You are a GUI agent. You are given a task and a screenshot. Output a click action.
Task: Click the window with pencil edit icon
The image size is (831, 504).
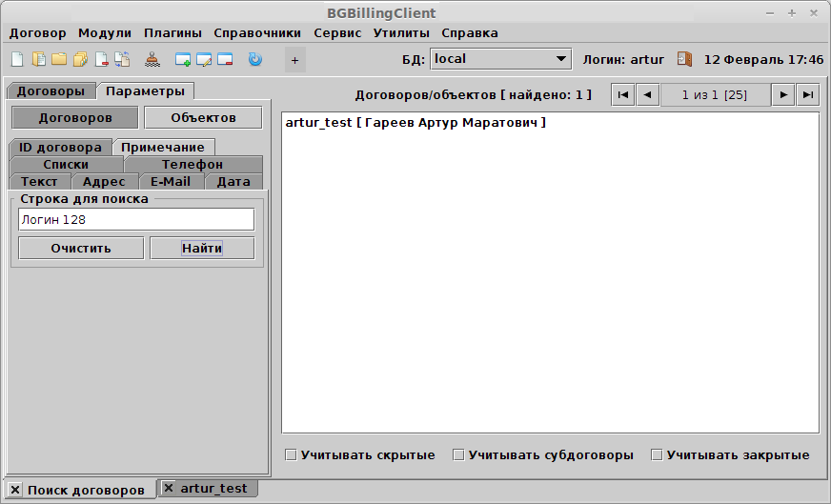(204, 59)
